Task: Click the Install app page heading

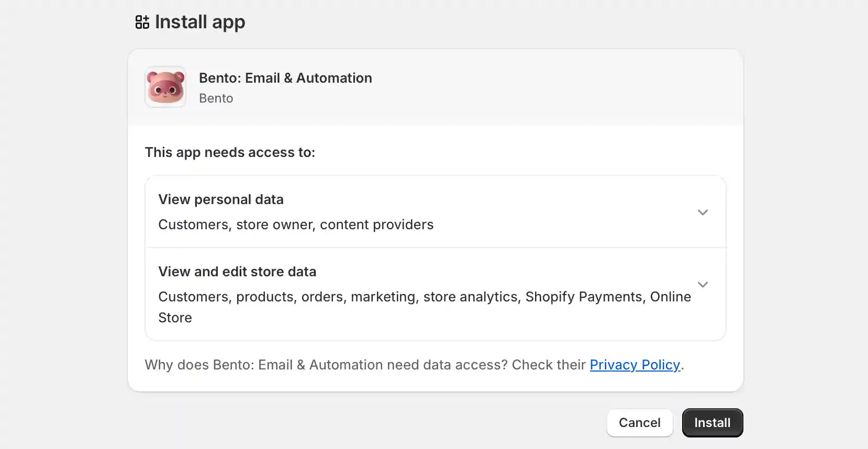Action: click(x=200, y=22)
